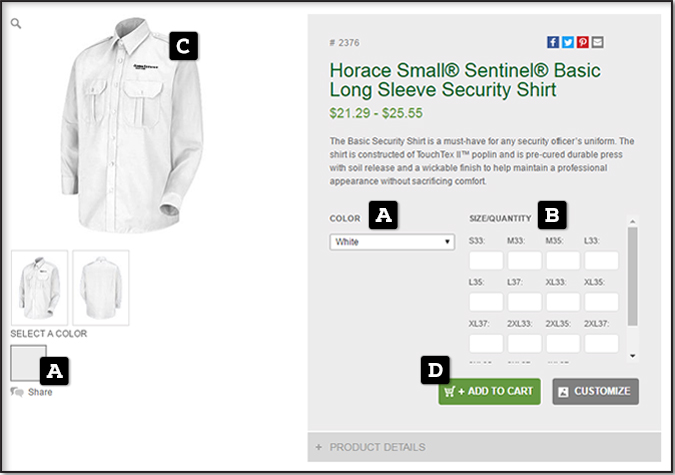Click the magnifier zoom icon above shirt image

[x=16, y=22]
